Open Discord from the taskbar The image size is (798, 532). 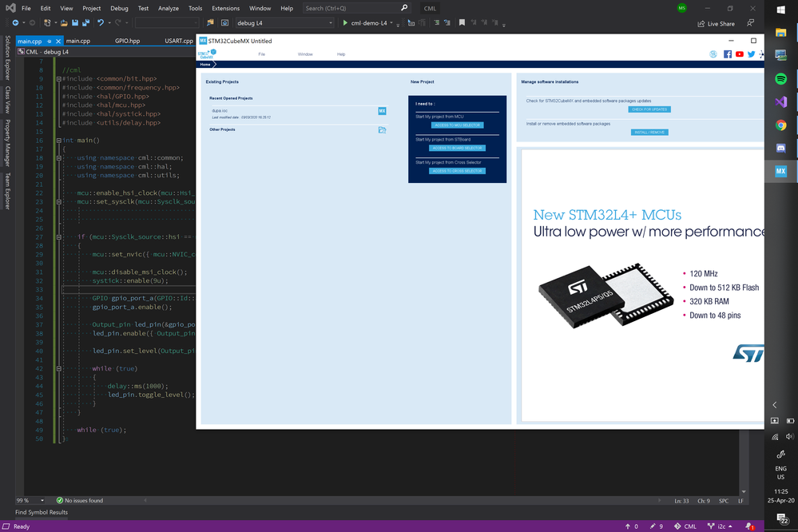click(x=780, y=148)
